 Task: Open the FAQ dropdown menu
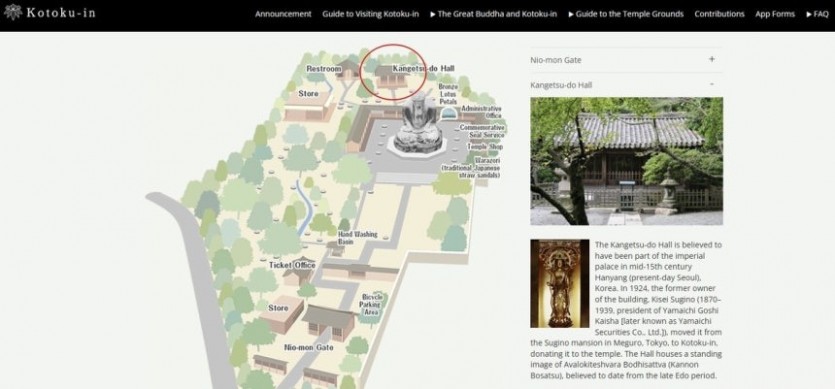point(817,14)
